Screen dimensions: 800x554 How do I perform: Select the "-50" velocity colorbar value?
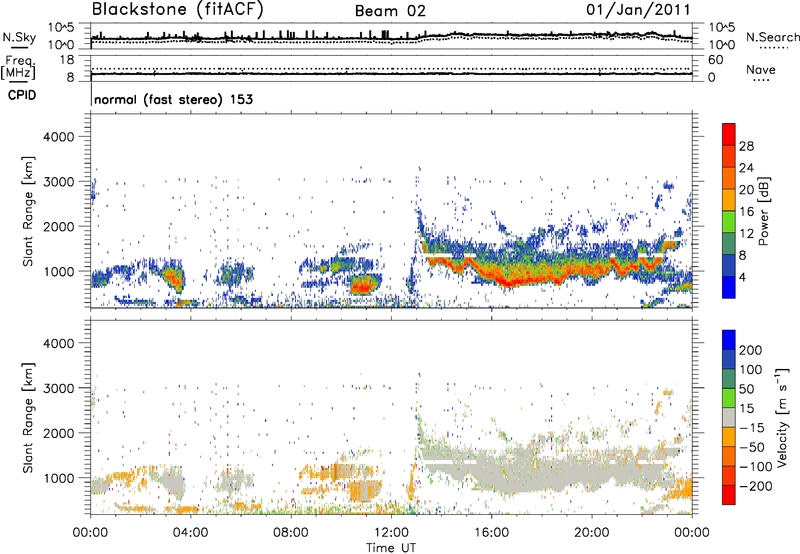pos(752,447)
